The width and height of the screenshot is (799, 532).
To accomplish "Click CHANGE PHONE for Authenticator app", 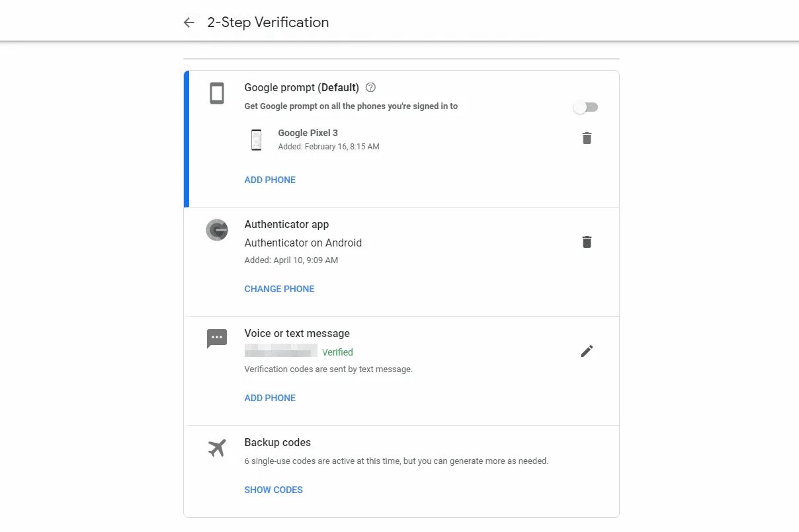I will 279,289.
